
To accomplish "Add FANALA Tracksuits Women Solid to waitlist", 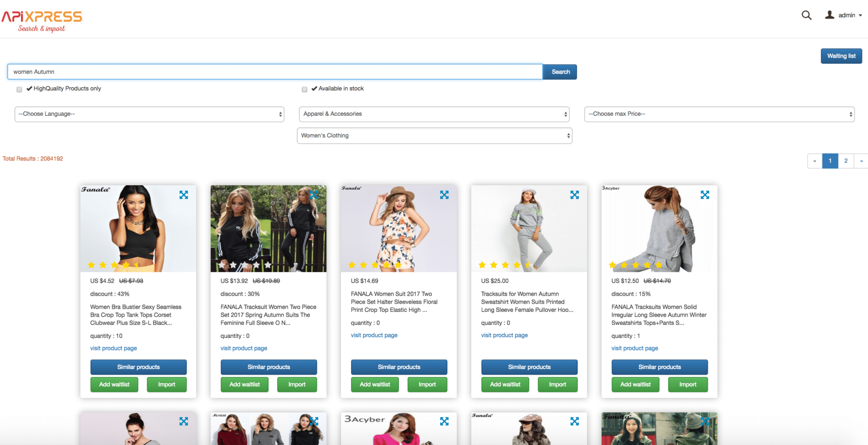I will pos(635,385).
